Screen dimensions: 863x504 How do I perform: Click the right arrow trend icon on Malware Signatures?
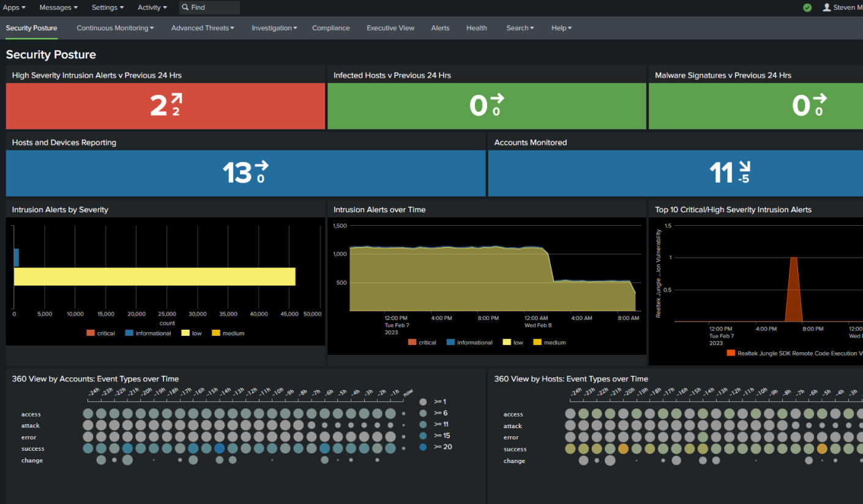pos(820,98)
